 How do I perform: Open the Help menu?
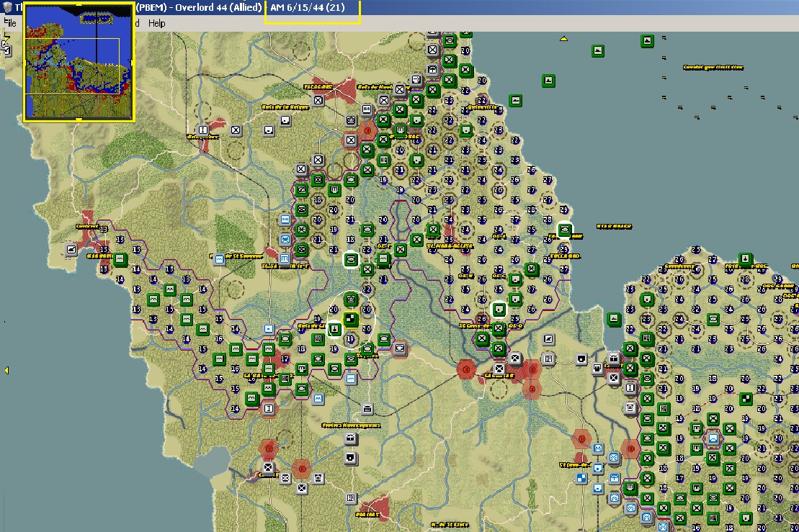(x=156, y=23)
